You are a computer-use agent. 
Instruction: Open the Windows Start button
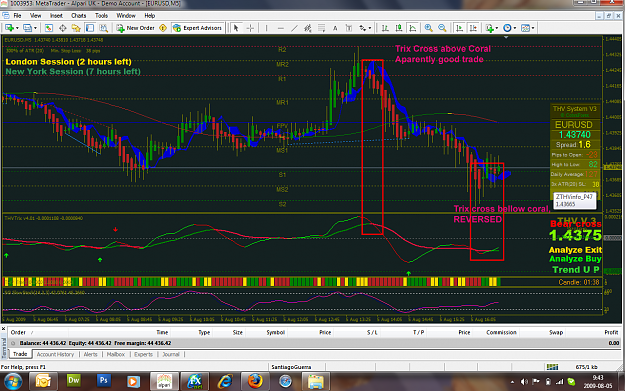pos(13,381)
